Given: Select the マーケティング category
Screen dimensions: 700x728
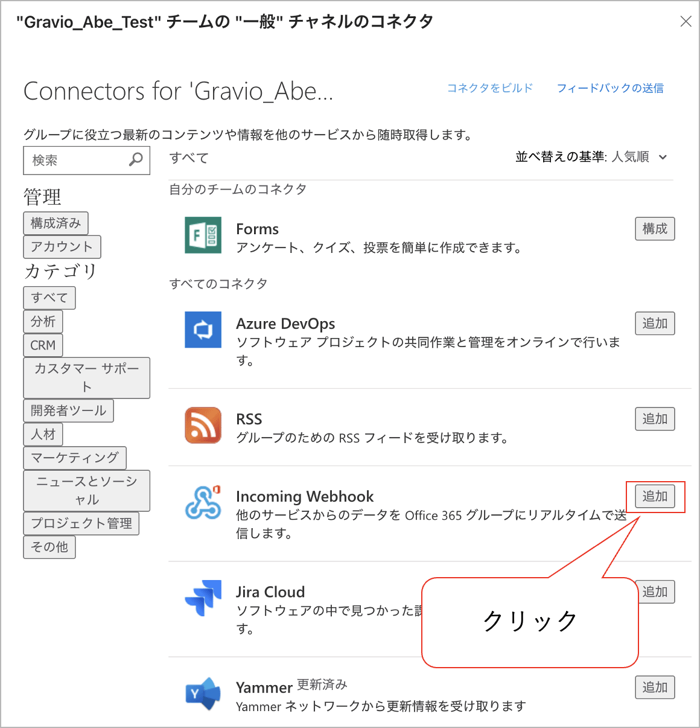Looking at the screenshot, I should pos(75,458).
